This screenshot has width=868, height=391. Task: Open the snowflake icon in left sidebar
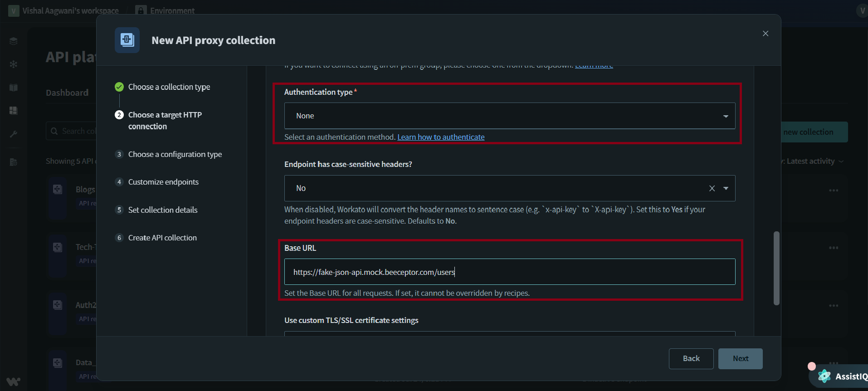(x=14, y=64)
